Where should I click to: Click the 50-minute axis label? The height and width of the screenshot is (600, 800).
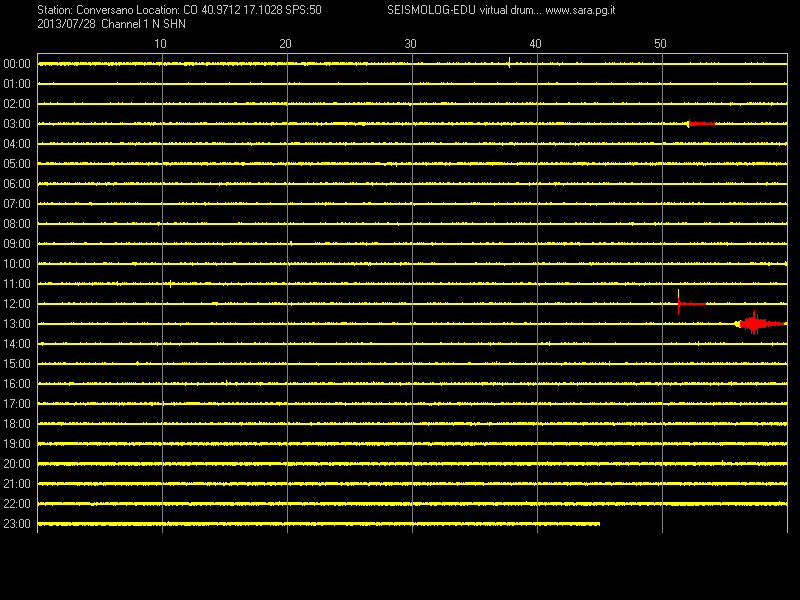click(x=660, y=44)
